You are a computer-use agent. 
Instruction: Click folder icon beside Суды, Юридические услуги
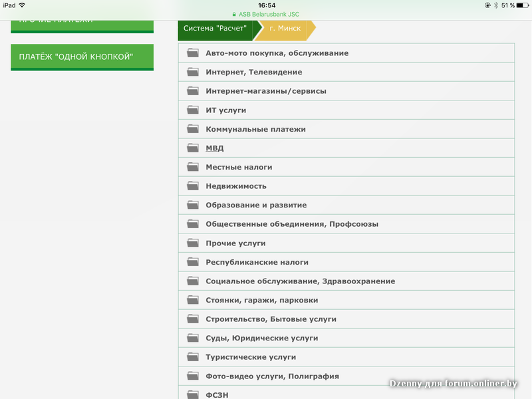193,338
